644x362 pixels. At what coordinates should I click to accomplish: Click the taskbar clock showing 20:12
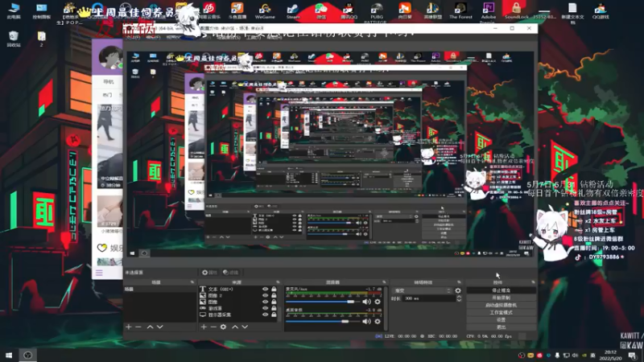(x=610, y=355)
